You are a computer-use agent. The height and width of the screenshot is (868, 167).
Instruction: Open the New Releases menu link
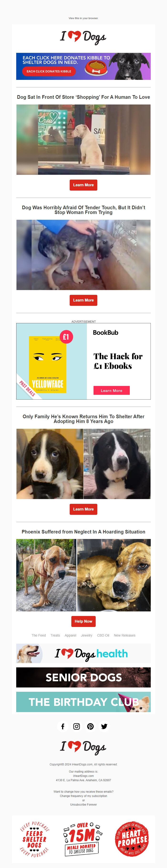[x=125, y=635]
